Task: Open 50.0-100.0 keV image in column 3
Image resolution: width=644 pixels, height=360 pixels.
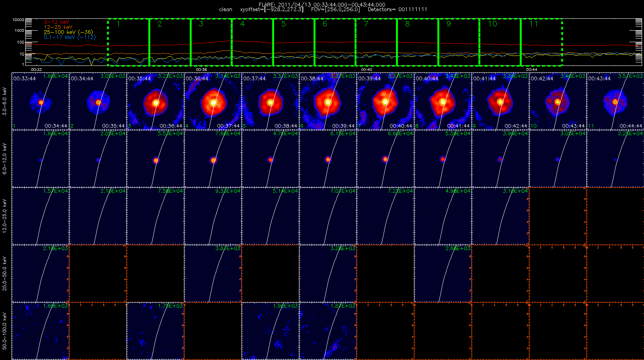Action: point(156,331)
